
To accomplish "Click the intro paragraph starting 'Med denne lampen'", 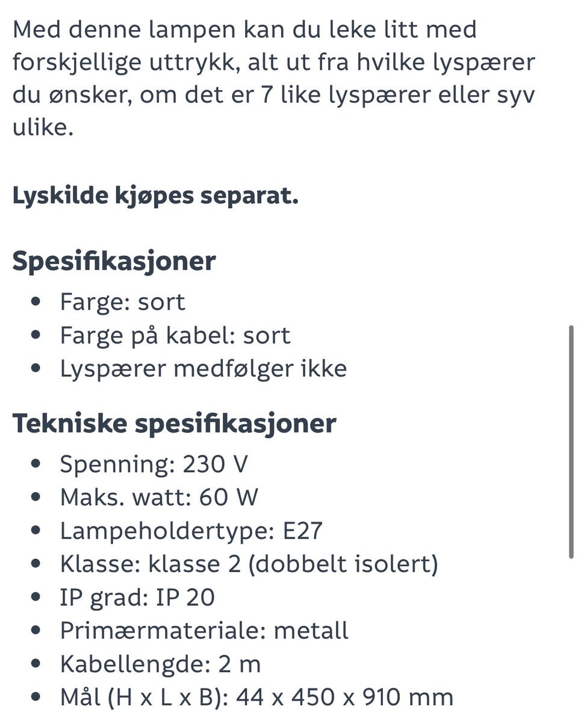I will (x=274, y=78).
